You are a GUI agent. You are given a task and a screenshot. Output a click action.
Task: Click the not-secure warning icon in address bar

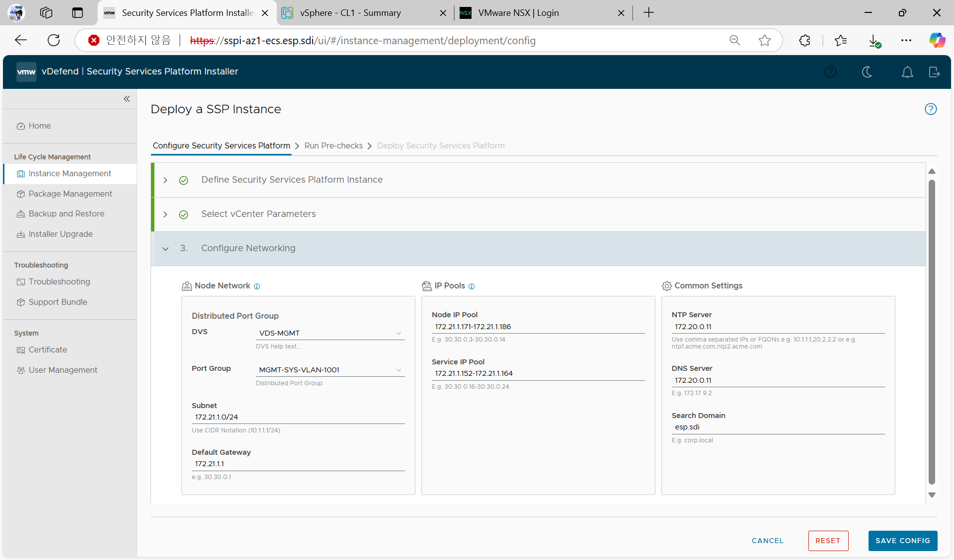click(93, 40)
